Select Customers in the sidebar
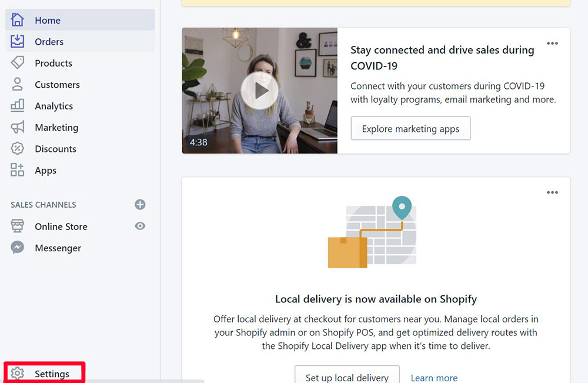This screenshot has width=588, height=383. tap(80, 84)
